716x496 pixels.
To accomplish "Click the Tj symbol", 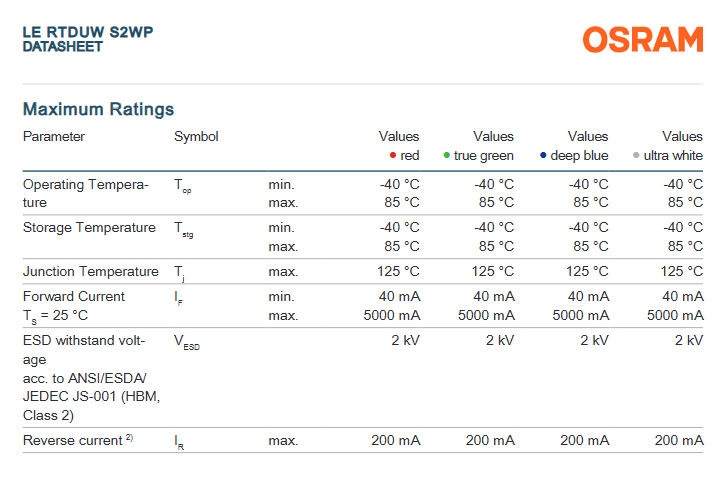I will (x=179, y=273).
